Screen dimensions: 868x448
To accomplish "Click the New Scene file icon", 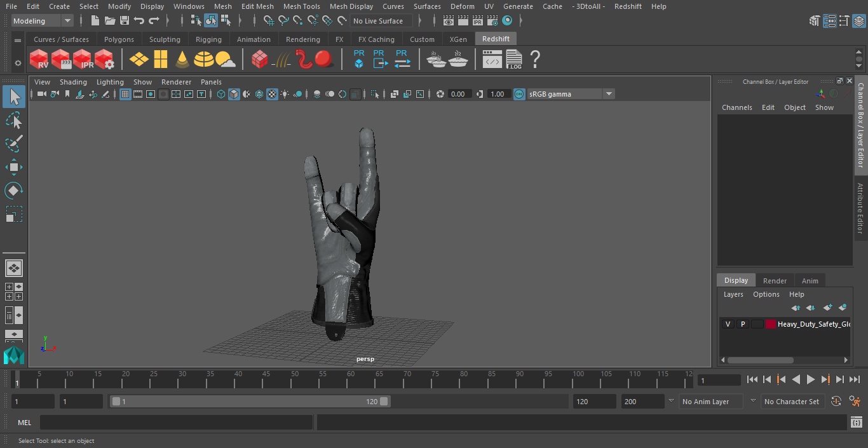I will [95, 20].
